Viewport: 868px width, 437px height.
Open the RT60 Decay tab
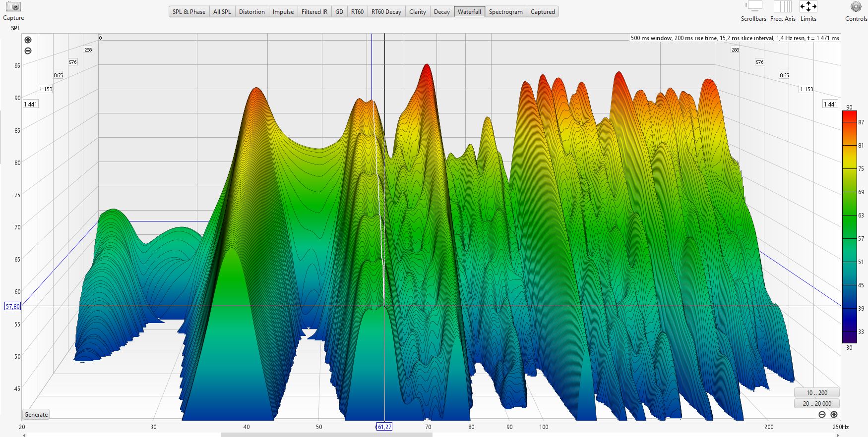(x=386, y=12)
